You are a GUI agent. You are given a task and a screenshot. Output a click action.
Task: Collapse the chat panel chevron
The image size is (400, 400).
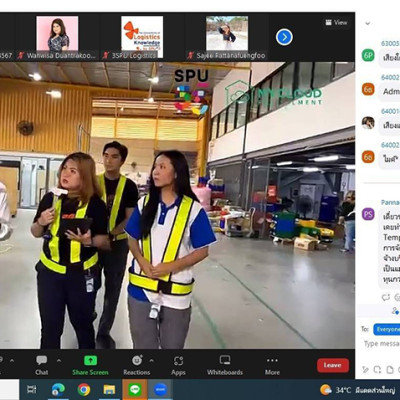368,23
